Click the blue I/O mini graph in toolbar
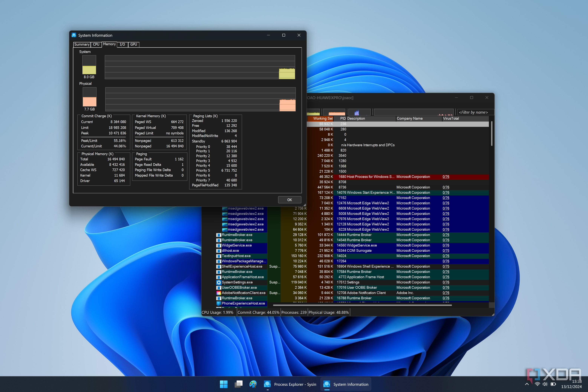The height and width of the screenshot is (392, 588). click(360, 112)
